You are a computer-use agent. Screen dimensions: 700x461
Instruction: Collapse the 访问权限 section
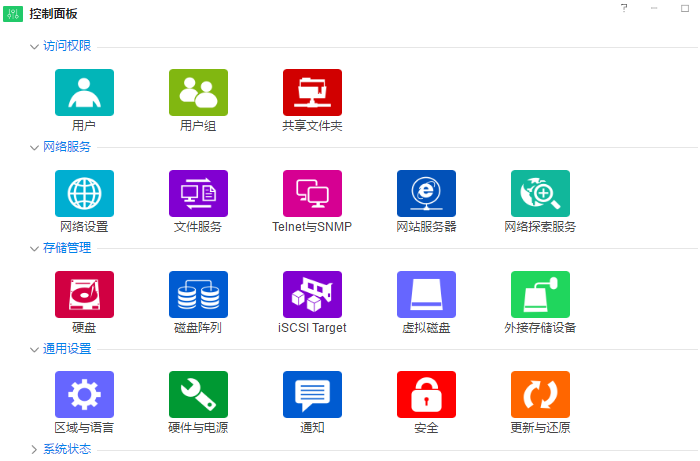pos(34,46)
